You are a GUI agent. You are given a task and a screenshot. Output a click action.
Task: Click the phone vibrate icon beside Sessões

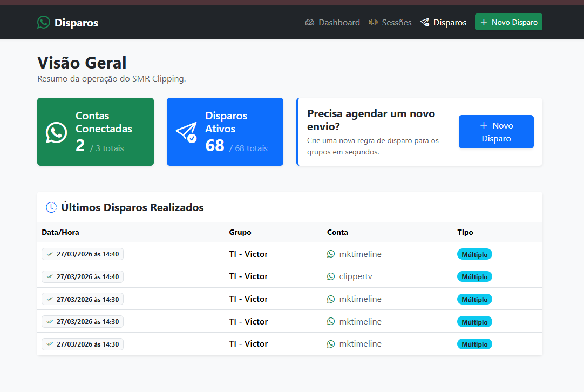click(373, 22)
